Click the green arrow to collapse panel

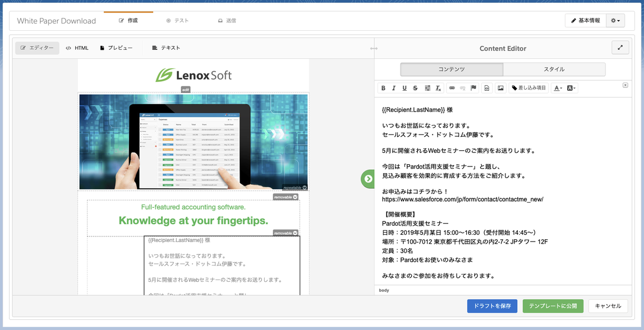[368, 179]
